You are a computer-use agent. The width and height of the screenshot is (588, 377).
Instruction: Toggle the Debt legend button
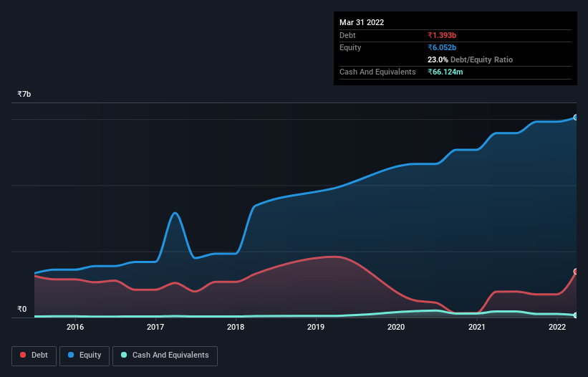pos(34,355)
